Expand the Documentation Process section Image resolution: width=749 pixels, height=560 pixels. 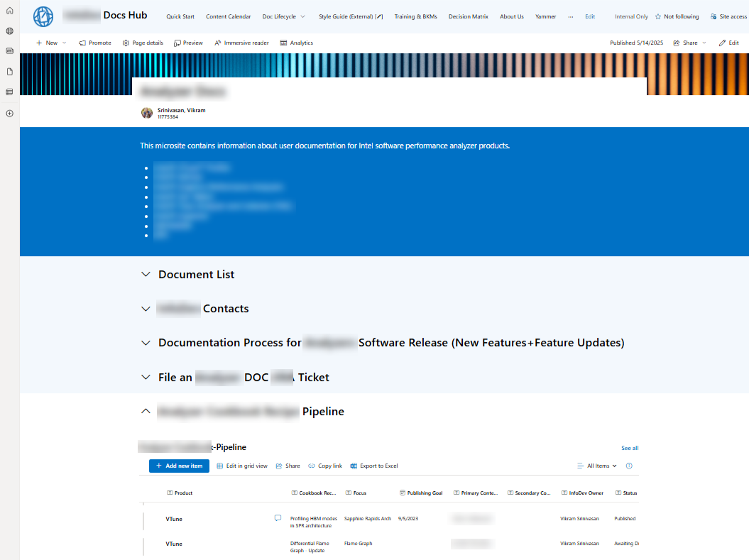[x=146, y=343]
